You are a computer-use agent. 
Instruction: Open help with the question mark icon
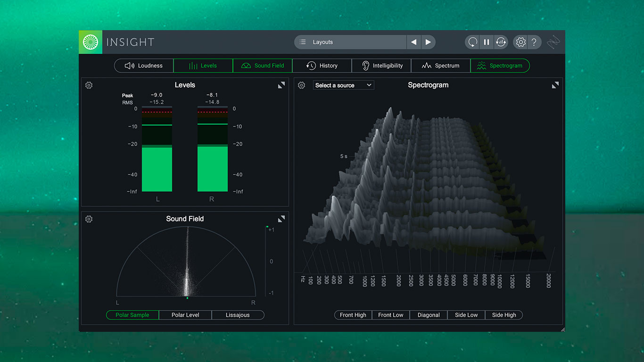tap(534, 42)
